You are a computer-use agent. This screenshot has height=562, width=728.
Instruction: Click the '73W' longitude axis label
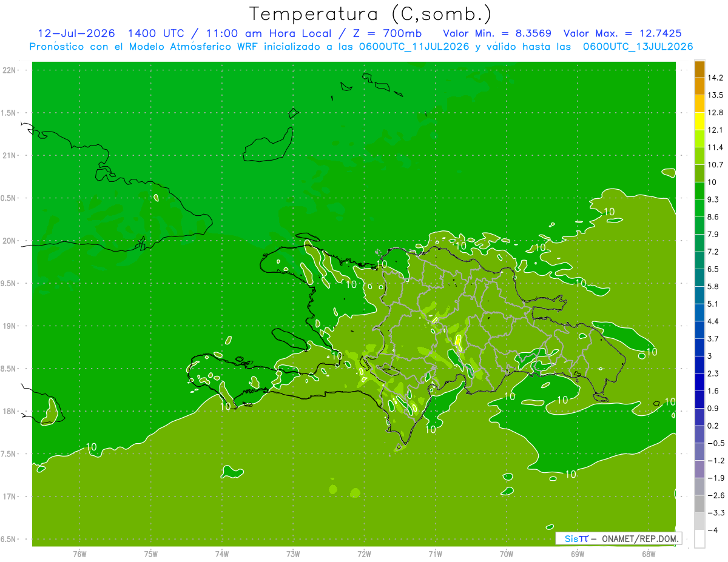pyautogui.click(x=293, y=554)
